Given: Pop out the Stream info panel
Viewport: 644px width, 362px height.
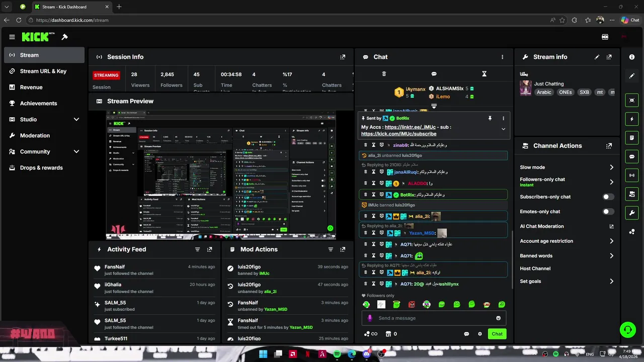Looking at the screenshot, I should tap(609, 57).
